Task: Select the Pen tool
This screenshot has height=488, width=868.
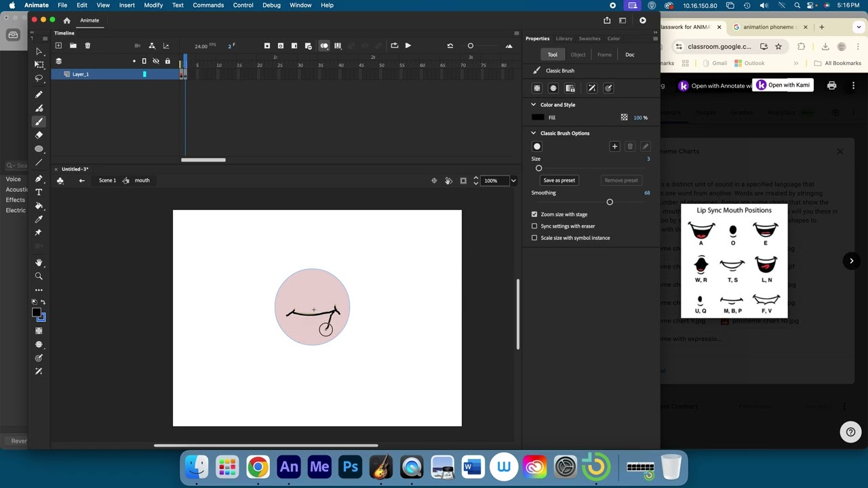Action: point(39,179)
